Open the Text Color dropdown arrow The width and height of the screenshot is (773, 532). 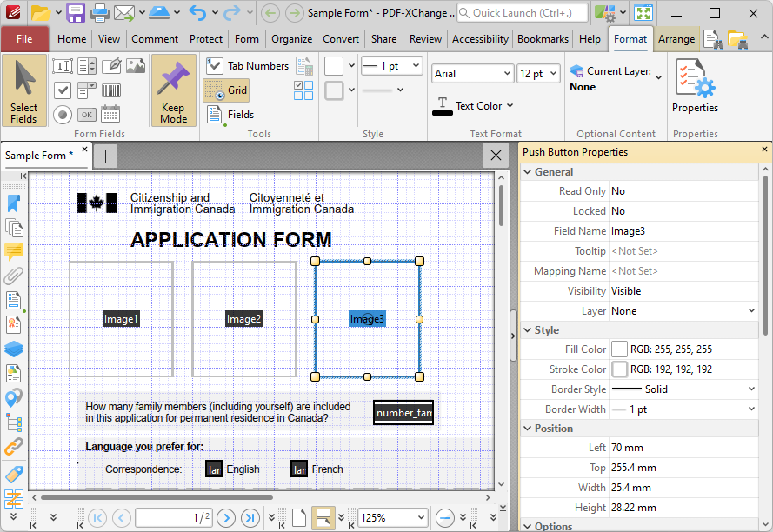(x=510, y=105)
